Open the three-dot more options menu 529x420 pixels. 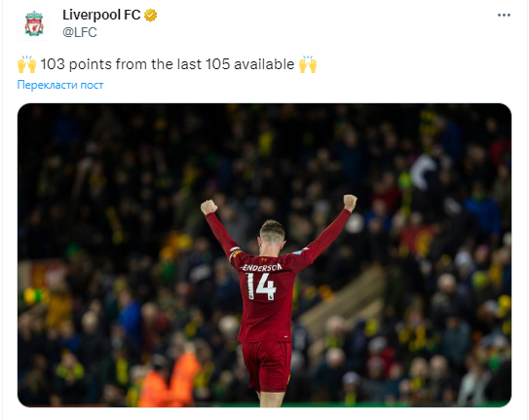pos(504,16)
